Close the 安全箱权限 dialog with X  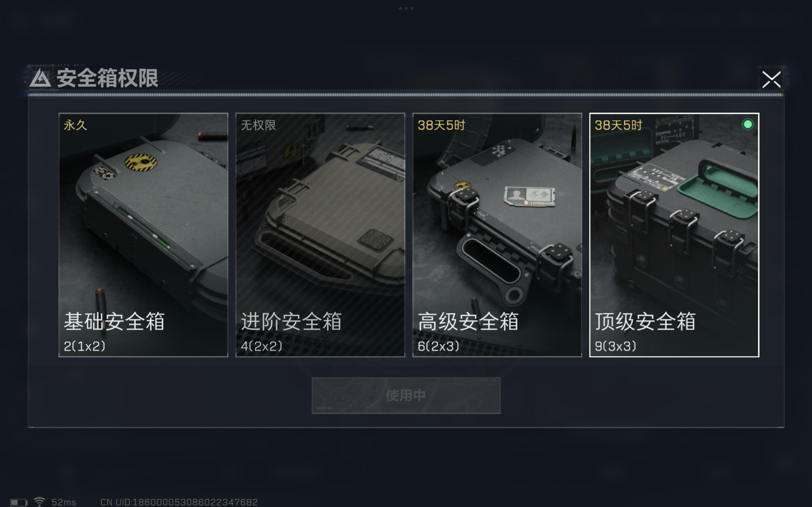771,79
